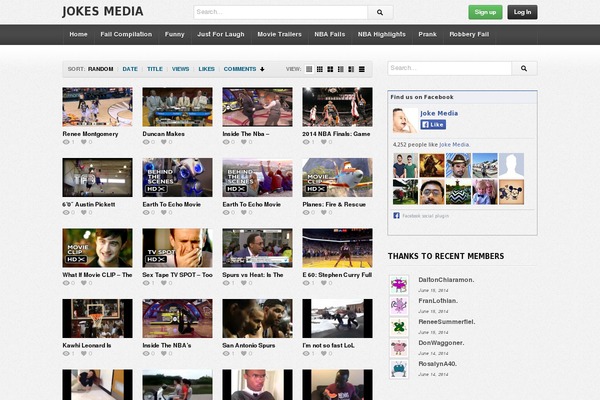
Task: Click the JOKES MEDIA site logo
Action: point(103,11)
